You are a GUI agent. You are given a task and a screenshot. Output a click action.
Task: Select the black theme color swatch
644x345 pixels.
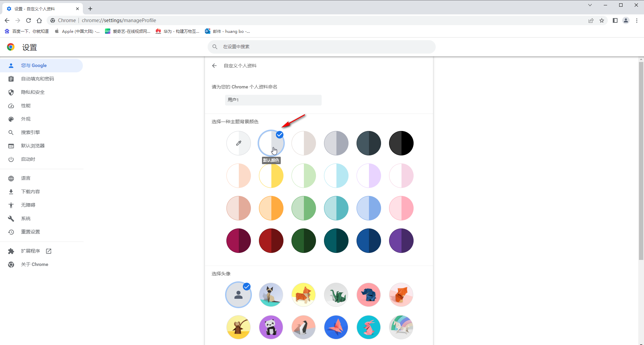(x=401, y=143)
